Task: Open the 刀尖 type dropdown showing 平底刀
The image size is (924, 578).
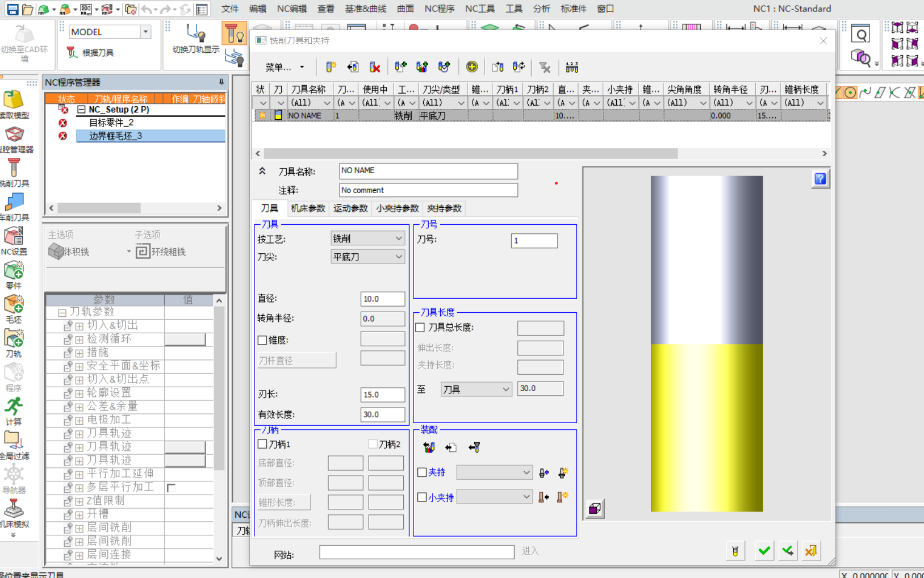Action: coord(367,257)
